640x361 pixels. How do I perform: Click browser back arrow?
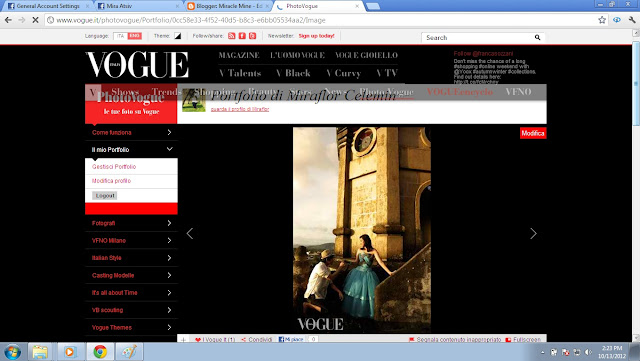click(9, 20)
